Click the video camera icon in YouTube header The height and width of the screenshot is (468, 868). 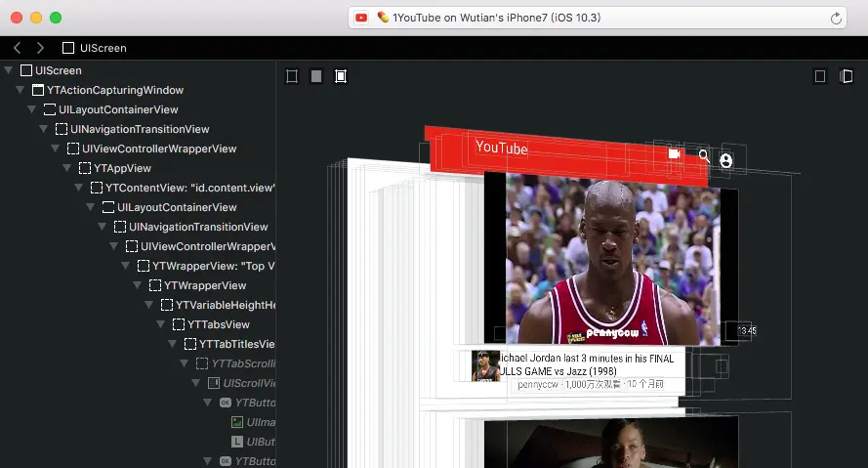pos(675,153)
